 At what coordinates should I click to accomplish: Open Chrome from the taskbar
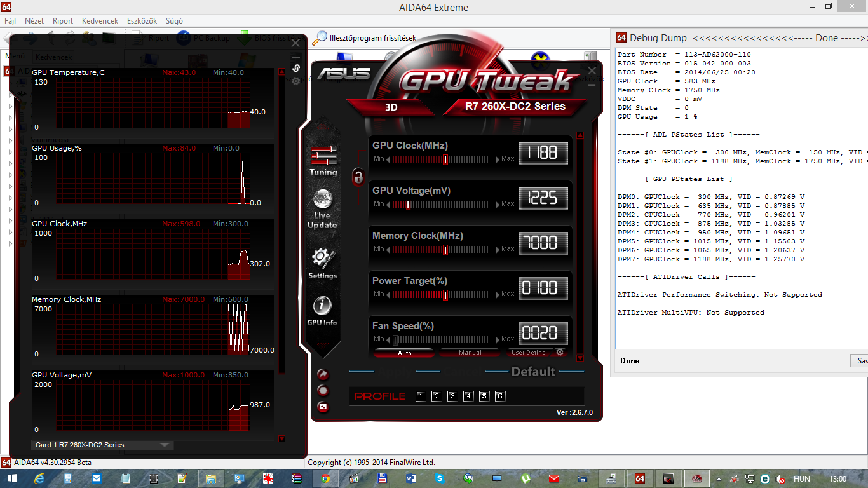tap(325, 478)
